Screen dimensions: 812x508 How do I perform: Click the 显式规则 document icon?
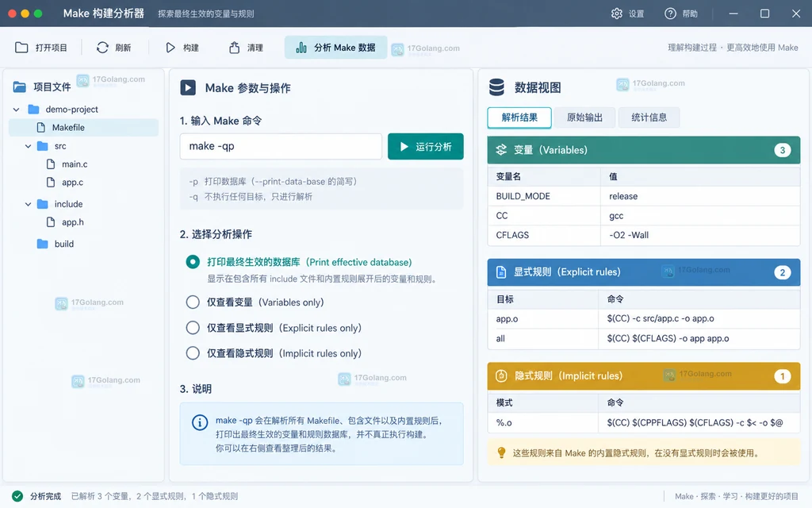(501, 272)
